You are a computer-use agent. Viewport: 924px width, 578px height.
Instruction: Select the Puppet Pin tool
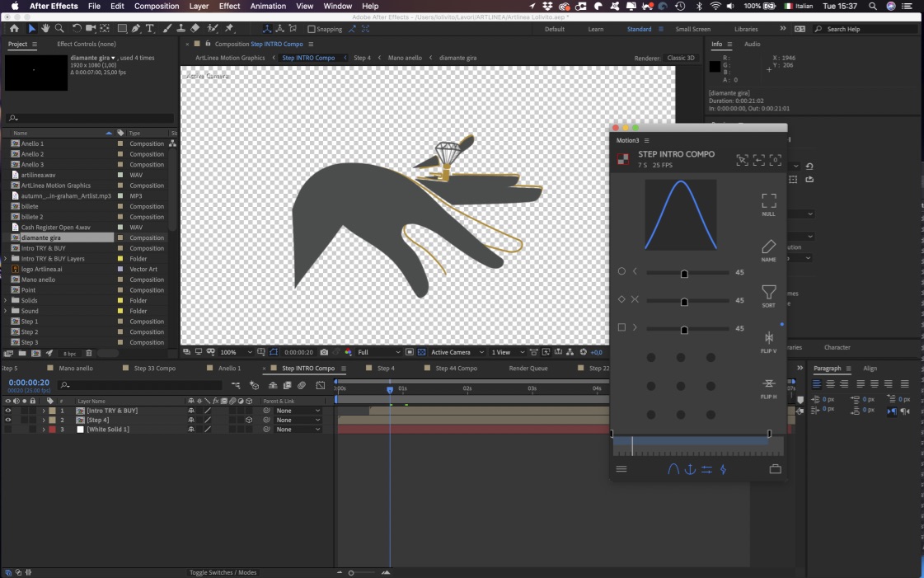(x=229, y=28)
